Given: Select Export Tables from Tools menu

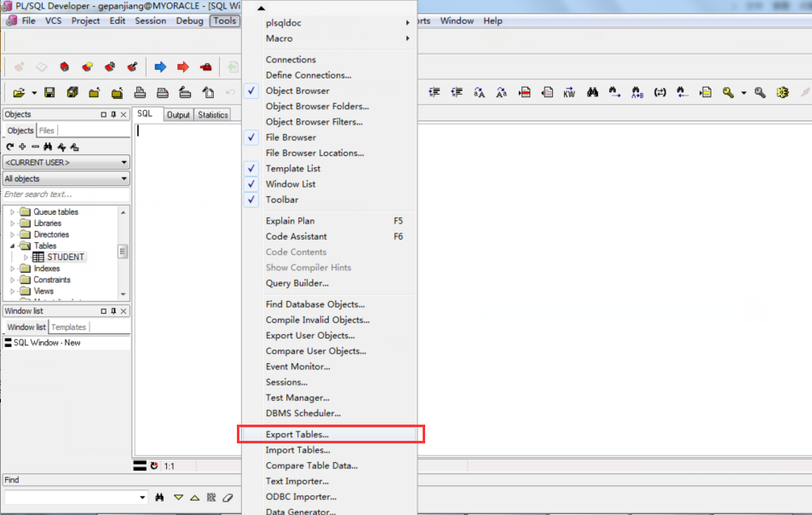Looking at the screenshot, I should tap(297, 435).
